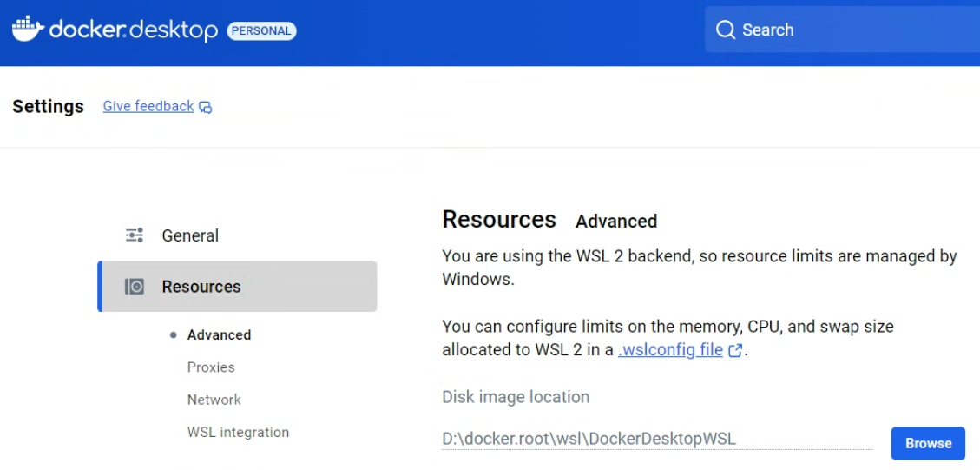Click into the Search field
This screenshot has height=470, width=980.
click(843, 30)
